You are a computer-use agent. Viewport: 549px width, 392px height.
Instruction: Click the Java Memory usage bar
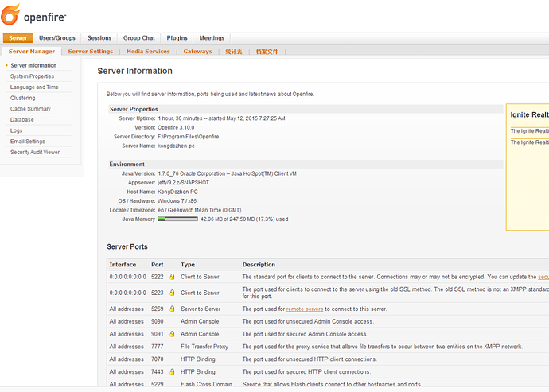pos(178,219)
